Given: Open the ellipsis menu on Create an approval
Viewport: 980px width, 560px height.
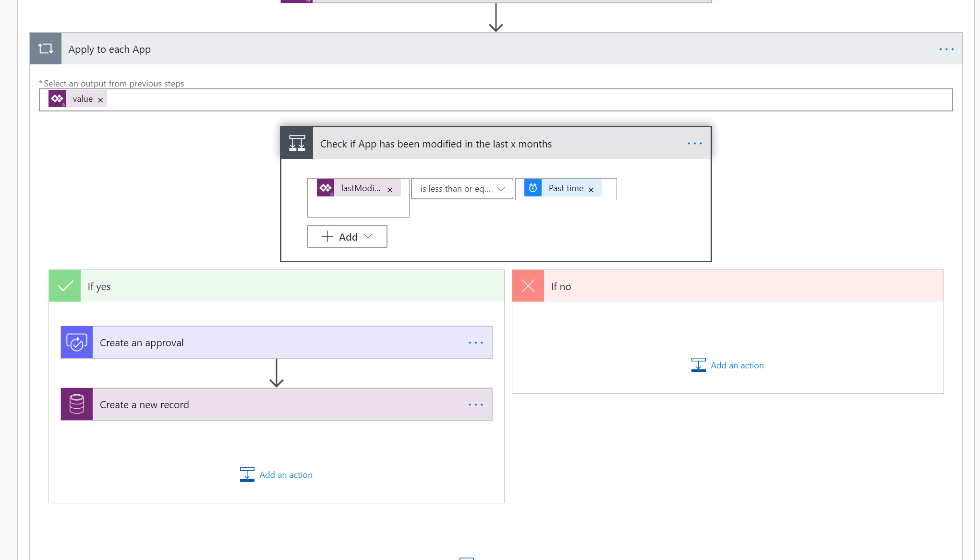Looking at the screenshot, I should [x=475, y=342].
